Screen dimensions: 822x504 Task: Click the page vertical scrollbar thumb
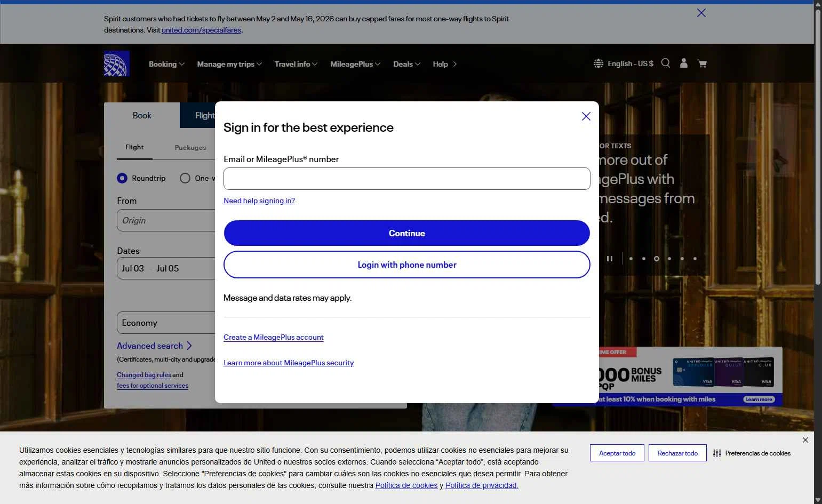tap(818, 147)
